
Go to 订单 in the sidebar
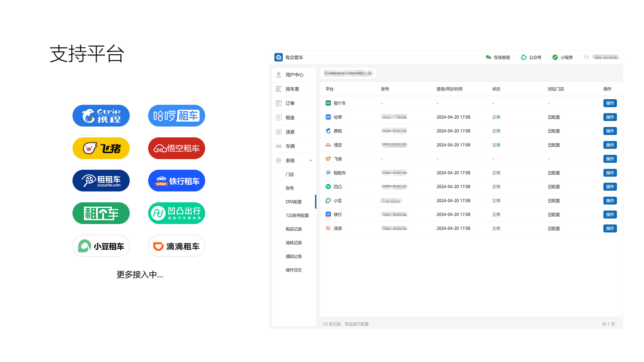point(290,103)
